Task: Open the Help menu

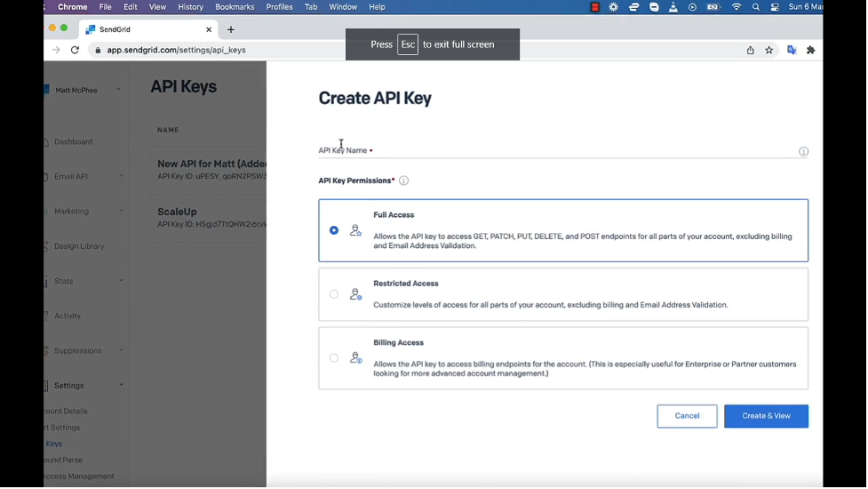Action: click(377, 6)
